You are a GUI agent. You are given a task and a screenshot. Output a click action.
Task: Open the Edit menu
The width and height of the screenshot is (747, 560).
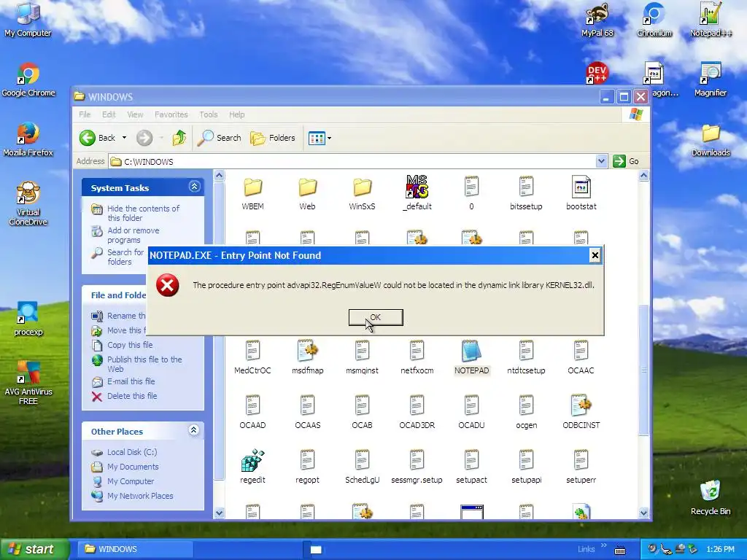pyautogui.click(x=109, y=114)
